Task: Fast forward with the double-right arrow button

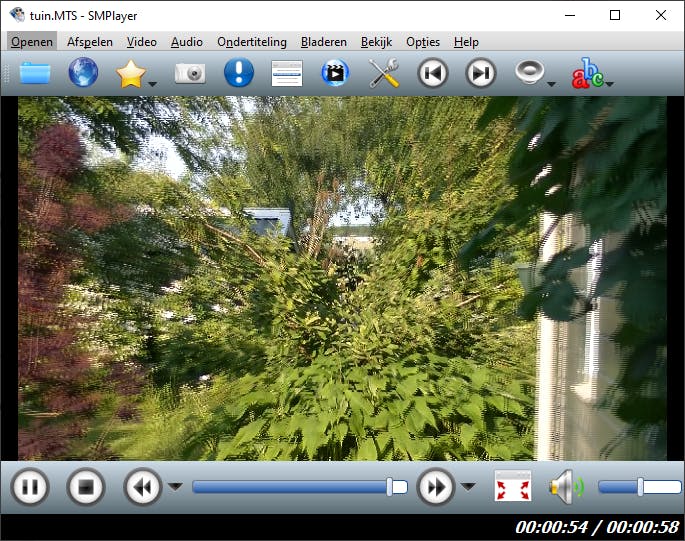Action: click(x=436, y=487)
